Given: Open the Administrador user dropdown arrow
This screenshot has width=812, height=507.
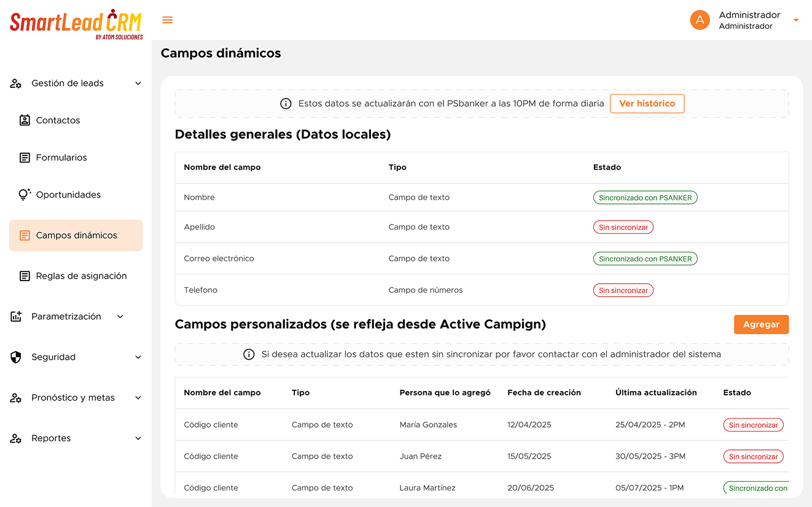Looking at the screenshot, I should tap(796, 20).
